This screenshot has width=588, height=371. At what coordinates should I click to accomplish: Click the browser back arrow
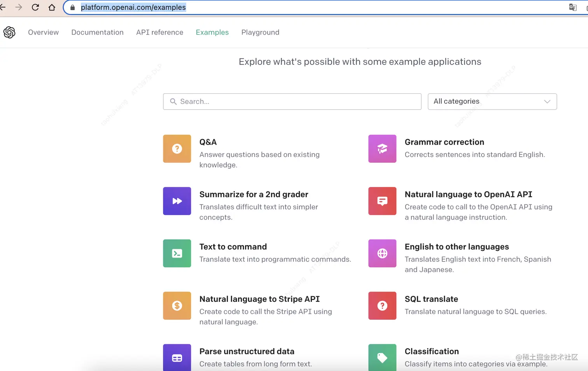2,7
